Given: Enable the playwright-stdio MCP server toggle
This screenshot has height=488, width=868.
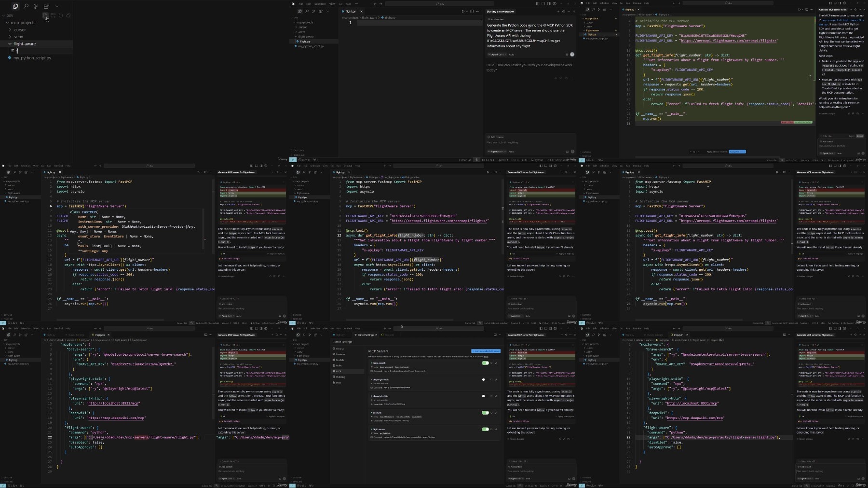Looking at the screenshot, I should coord(484,379).
